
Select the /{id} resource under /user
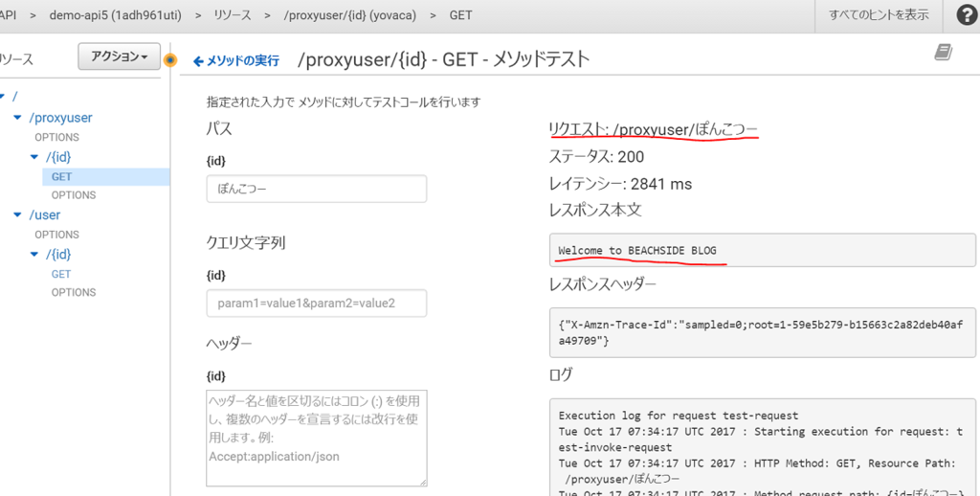pos(58,254)
